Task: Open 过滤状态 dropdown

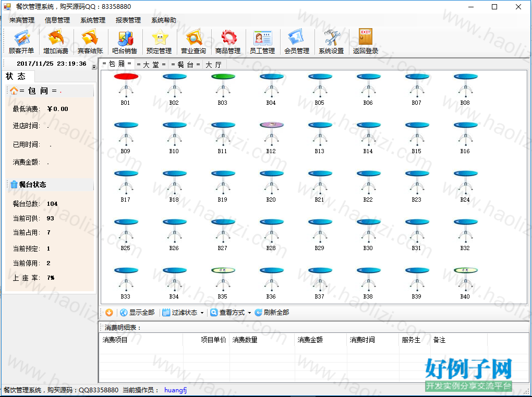Action: [183, 312]
